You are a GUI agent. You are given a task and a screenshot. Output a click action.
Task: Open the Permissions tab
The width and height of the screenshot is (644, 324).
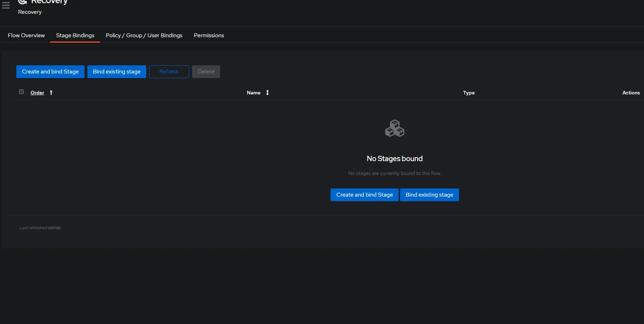coord(209,35)
